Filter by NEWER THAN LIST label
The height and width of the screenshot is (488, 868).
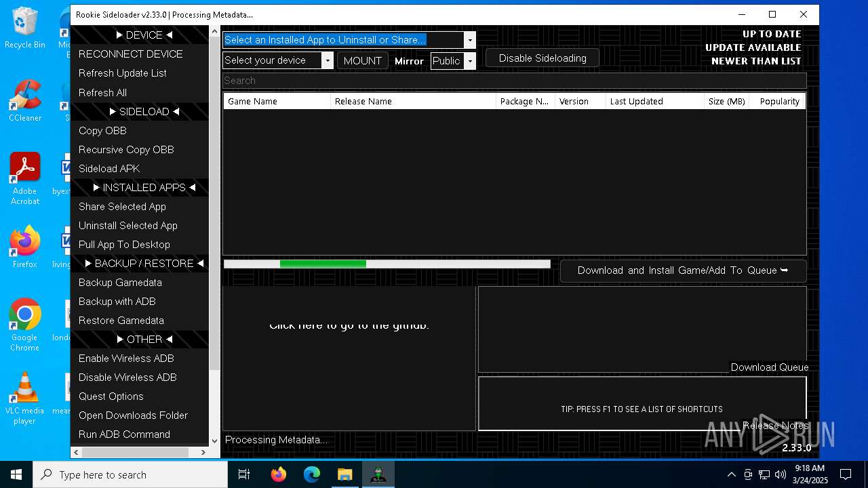[756, 61]
